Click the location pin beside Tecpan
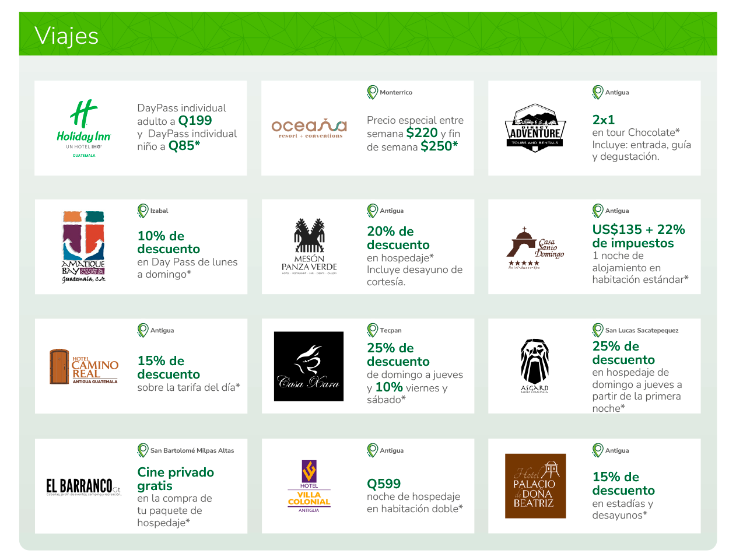Screen dimensions: 729x560 tap(372, 330)
